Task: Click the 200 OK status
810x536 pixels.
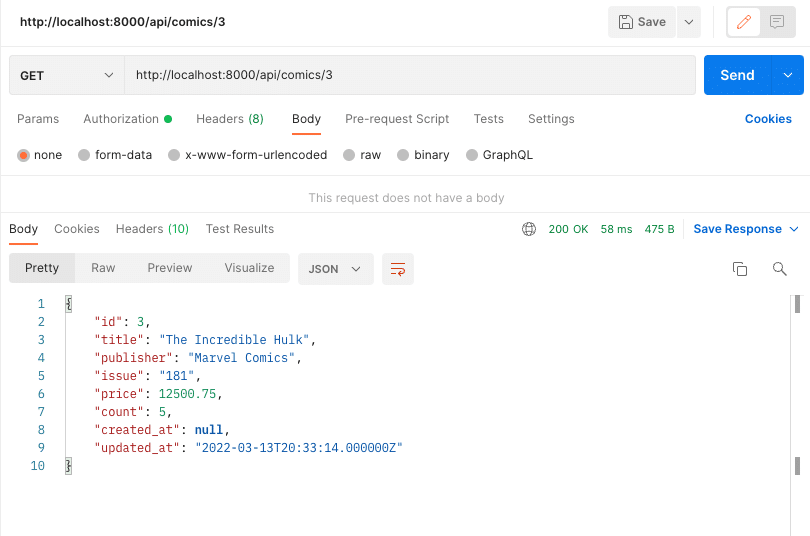Action: pos(568,229)
